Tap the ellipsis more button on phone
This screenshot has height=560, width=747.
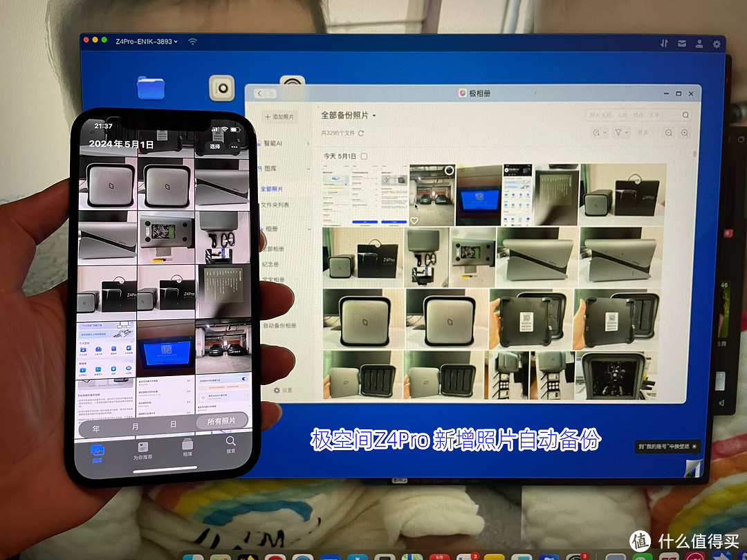tap(234, 147)
